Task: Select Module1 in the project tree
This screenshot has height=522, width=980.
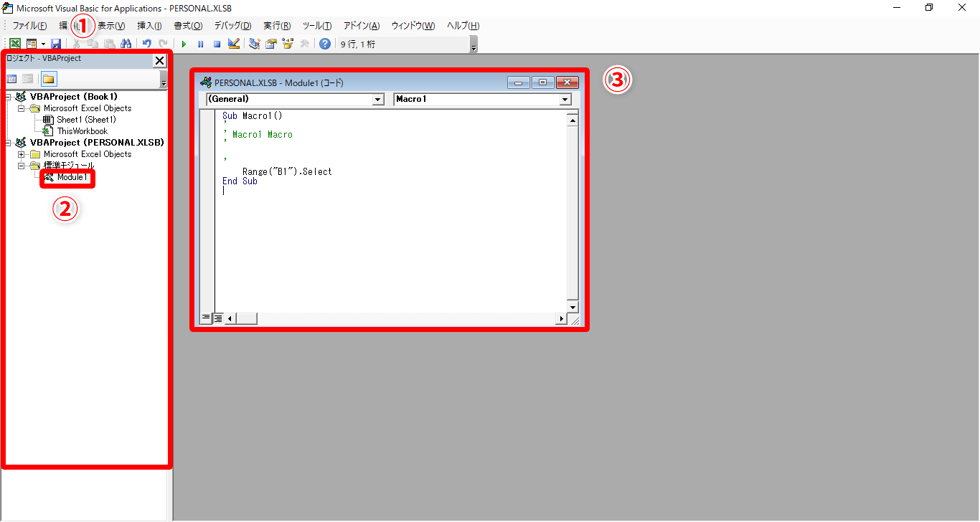Action: 72,177
